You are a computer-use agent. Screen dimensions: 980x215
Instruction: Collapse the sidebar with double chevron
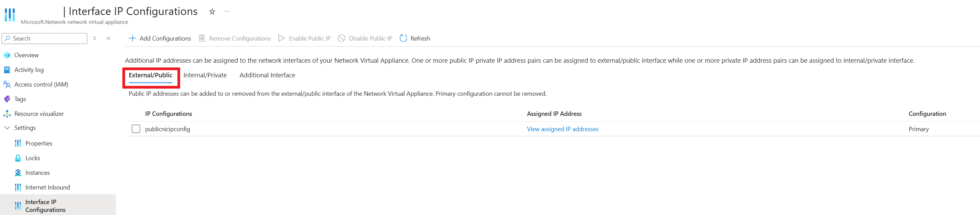coord(109,39)
